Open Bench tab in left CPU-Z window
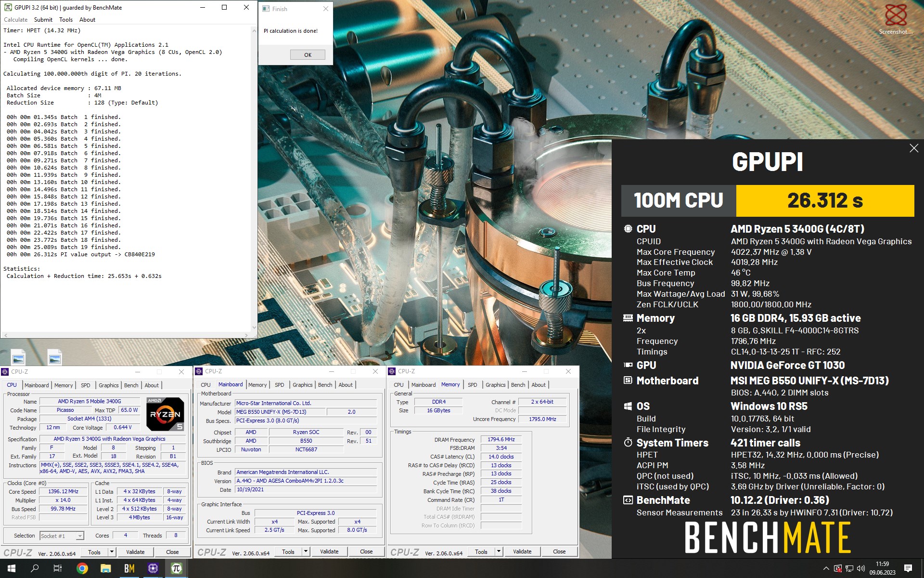 tap(131, 385)
